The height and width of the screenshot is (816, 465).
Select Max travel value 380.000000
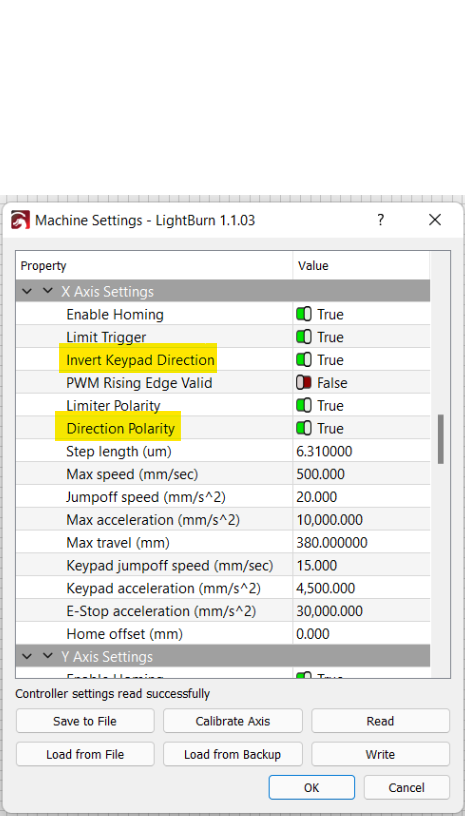[332, 543]
